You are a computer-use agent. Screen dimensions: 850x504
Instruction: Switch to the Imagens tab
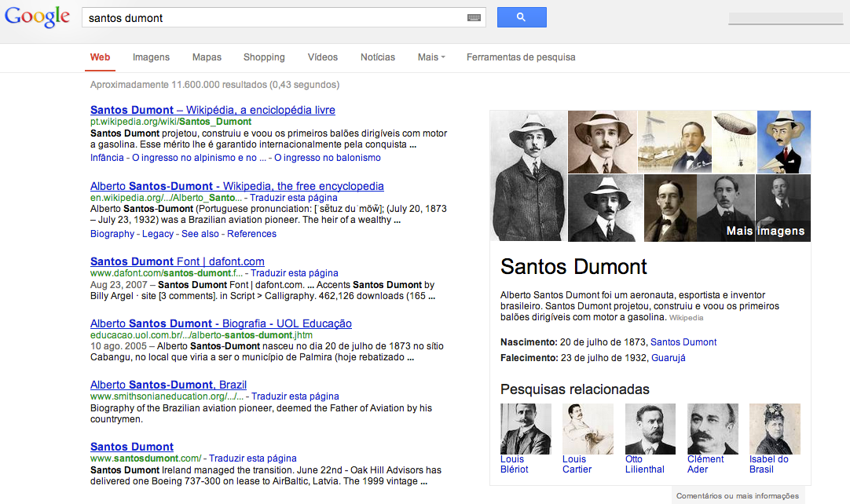[x=151, y=57]
